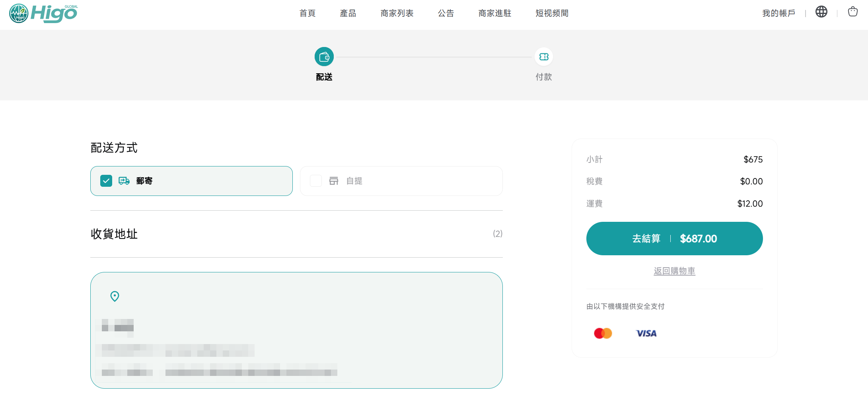Open 公告 in the navigation bar
The height and width of the screenshot is (403, 868).
coord(446,13)
